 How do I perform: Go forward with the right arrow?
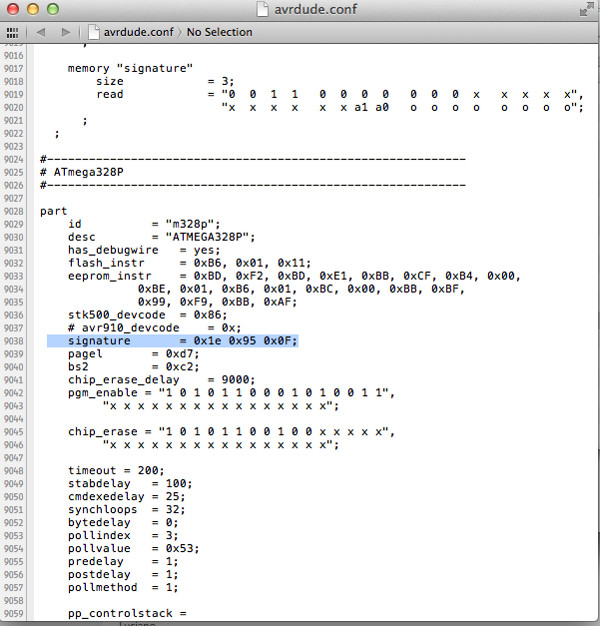66,32
